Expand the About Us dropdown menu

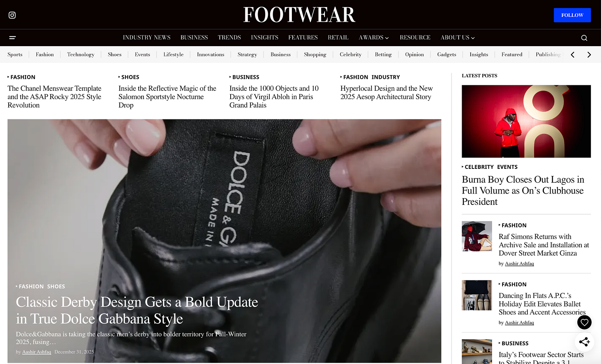point(458,38)
